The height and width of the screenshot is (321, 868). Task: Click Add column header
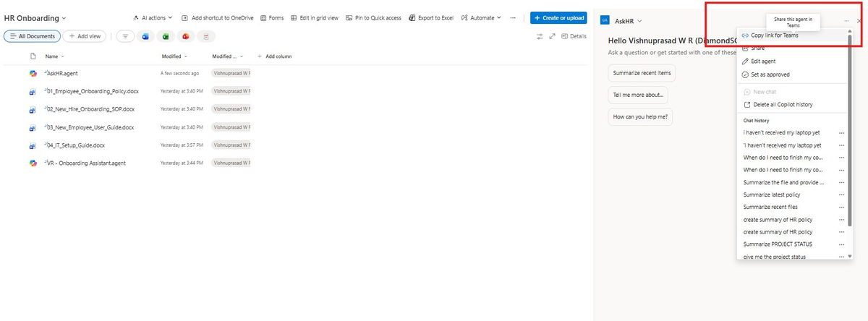[x=274, y=56]
